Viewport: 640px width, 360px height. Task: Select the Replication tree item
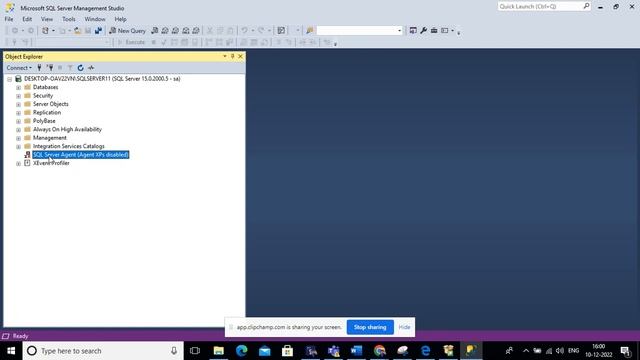pyautogui.click(x=47, y=112)
